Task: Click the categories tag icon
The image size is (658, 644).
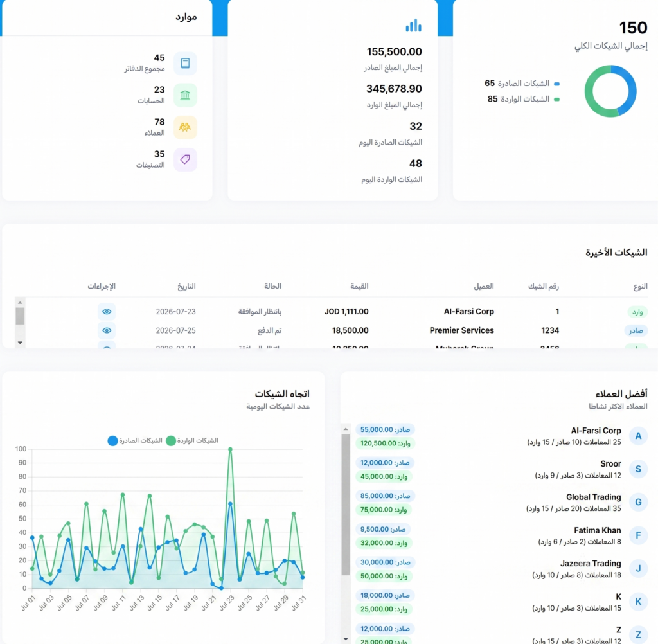Action: (185, 159)
